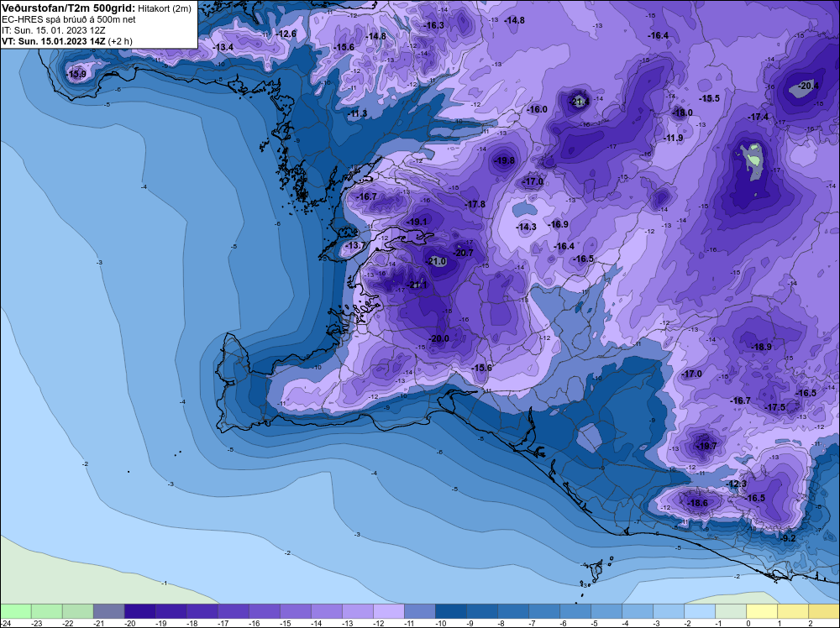The width and height of the screenshot is (840, 628).
Task: Click the '(+2 h)' forecast offset text
Action: (120, 41)
